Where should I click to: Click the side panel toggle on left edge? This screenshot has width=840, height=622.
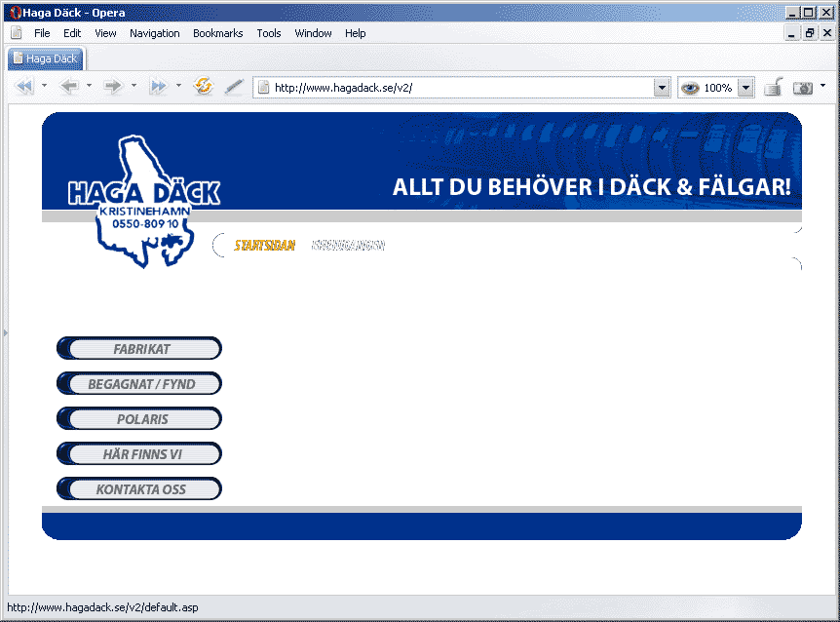[x=5, y=332]
